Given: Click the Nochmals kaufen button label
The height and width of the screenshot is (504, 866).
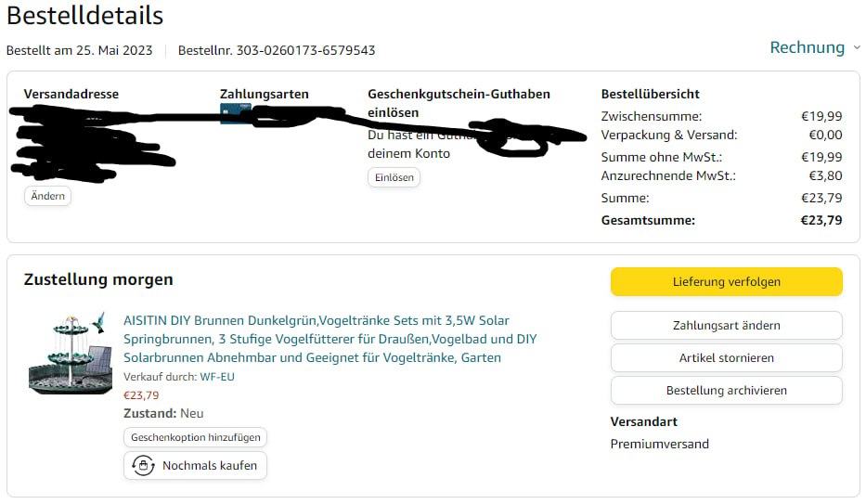Looking at the screenshot, I should click(210, 465).
